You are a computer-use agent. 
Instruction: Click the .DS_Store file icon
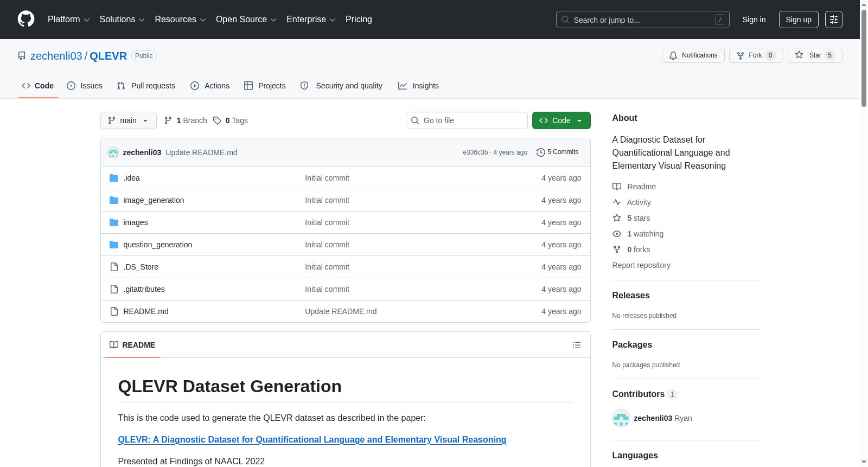click(x=114, y=267)
